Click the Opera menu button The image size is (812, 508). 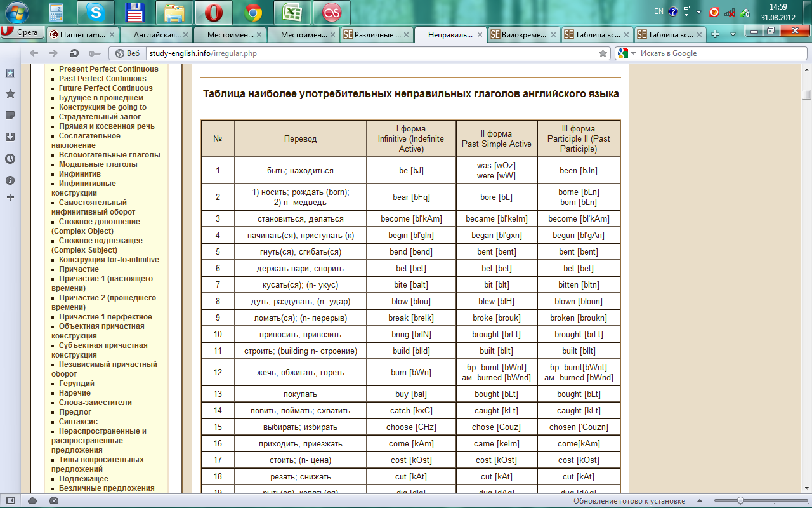tap(22, 33)
